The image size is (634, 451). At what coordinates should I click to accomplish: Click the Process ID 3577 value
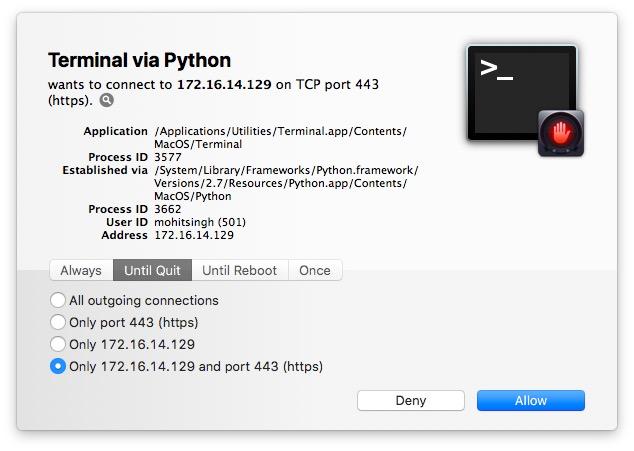point(168,157)
